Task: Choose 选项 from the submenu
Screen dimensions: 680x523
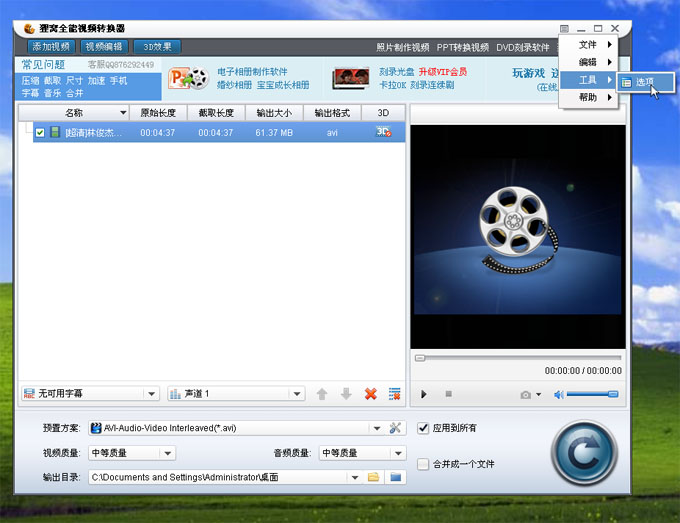Action: pyautogui.click(x=646, y=82)
